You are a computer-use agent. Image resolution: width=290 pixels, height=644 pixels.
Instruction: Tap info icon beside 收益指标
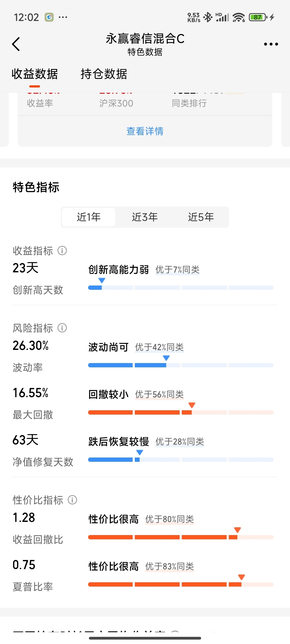click(x=62, y=251)
